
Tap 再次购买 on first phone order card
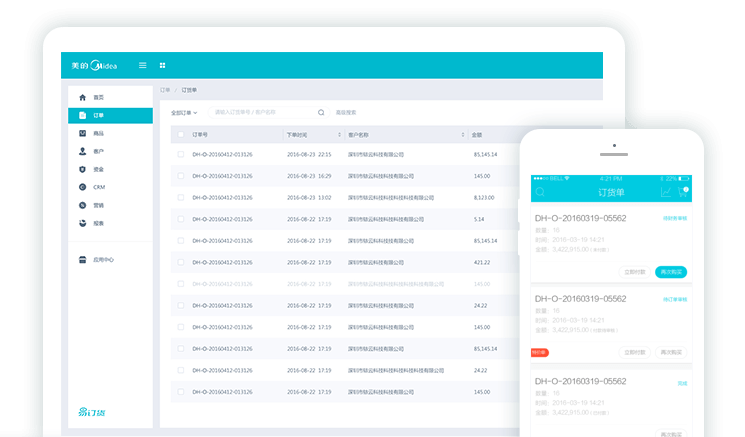671,272
